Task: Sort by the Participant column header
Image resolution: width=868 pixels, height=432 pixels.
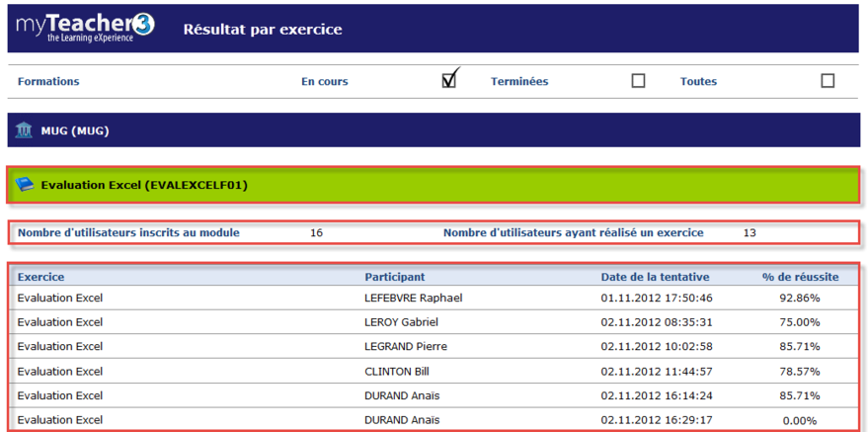Action: tap(395, 277)
